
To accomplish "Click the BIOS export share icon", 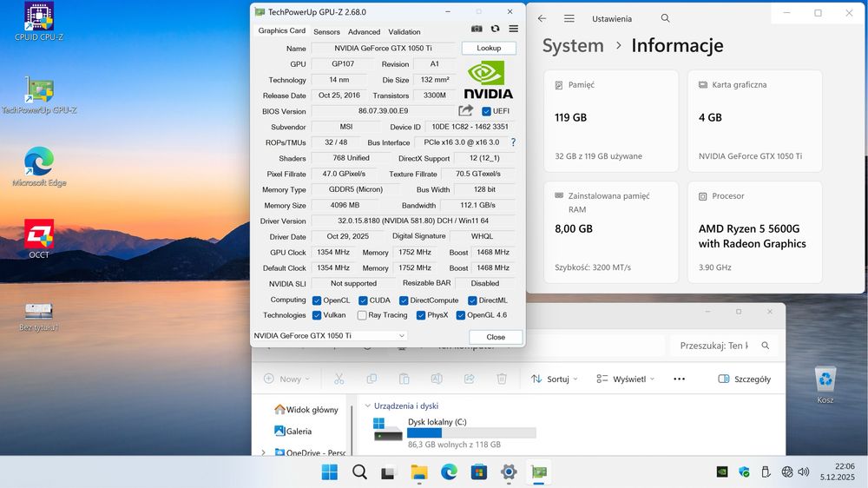I will click(x=465, y=111).
